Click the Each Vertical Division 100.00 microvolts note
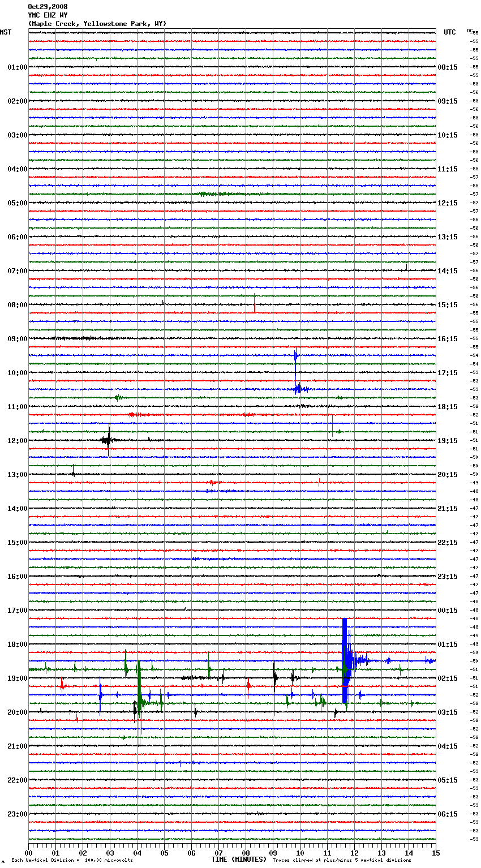Viewport: 481px width, 868px height. (72, 860)
